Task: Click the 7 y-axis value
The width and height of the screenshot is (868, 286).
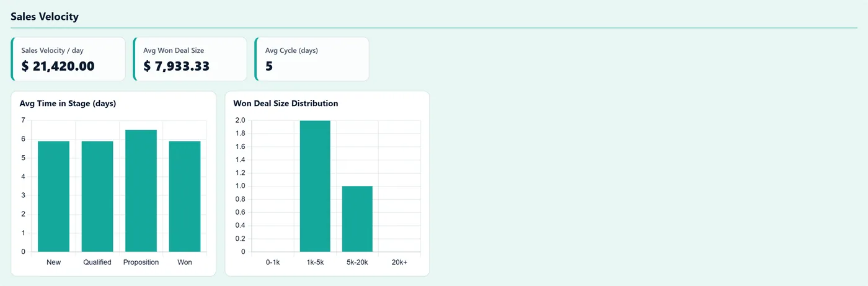Action: click(23, 120)
